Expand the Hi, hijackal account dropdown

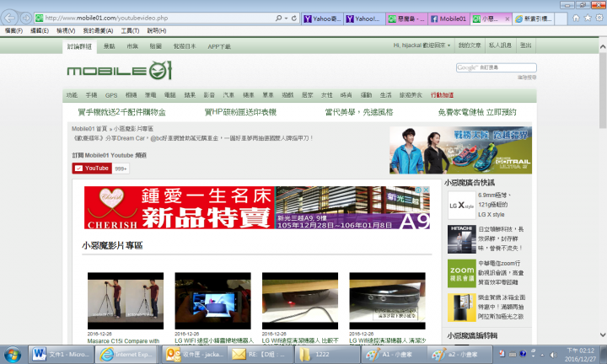pos(422,45)
